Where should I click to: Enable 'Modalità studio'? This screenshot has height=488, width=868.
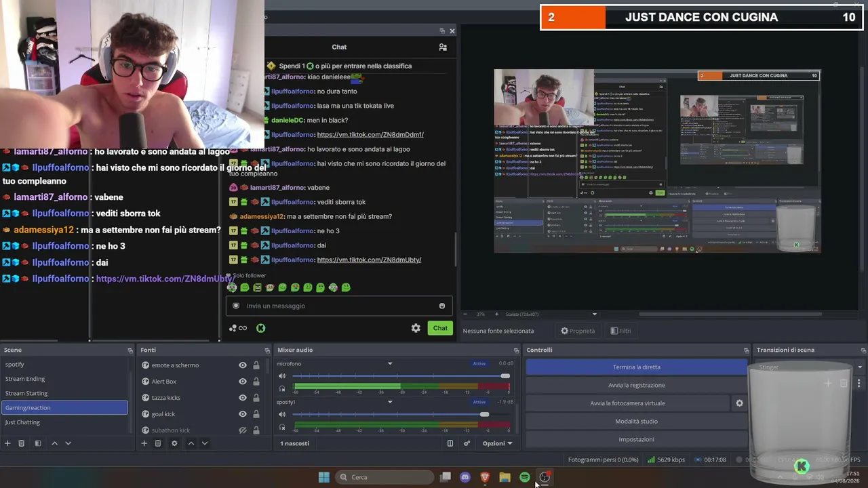coord(637,422)
